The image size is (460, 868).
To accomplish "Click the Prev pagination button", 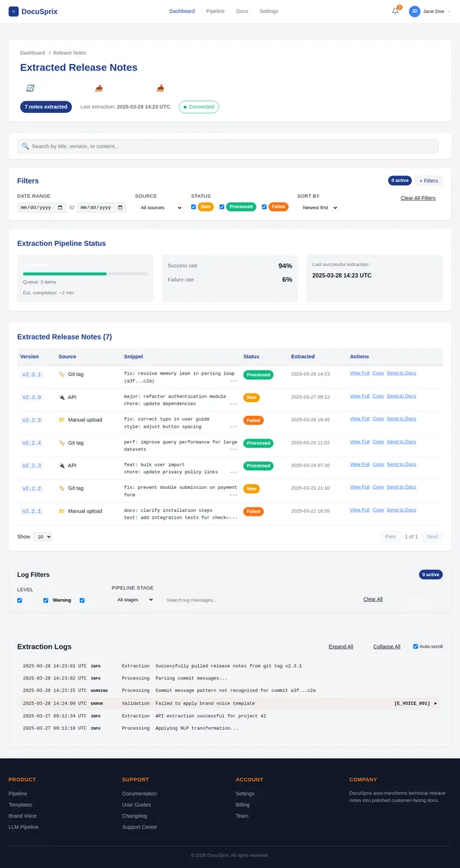I will (390, 536).
